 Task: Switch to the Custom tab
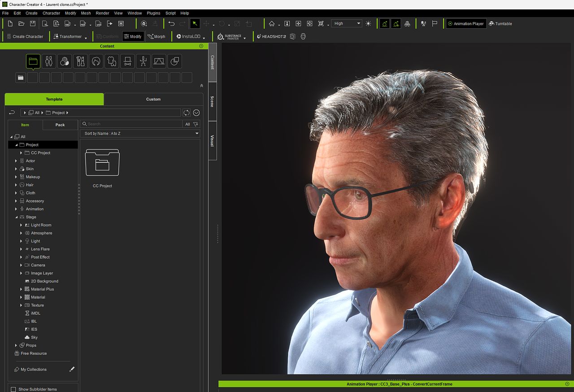click(x=153, y=99)
